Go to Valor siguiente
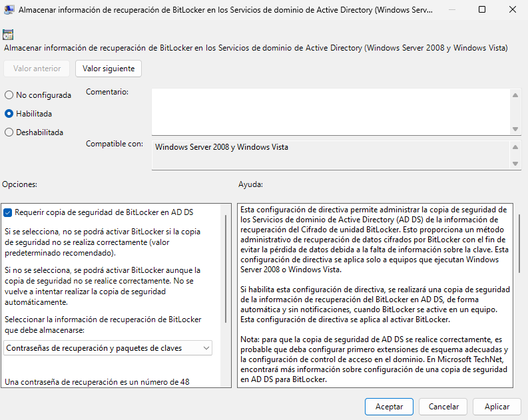Image resolution: width=528 pixels, height=420 pixels. click(109, 69)
